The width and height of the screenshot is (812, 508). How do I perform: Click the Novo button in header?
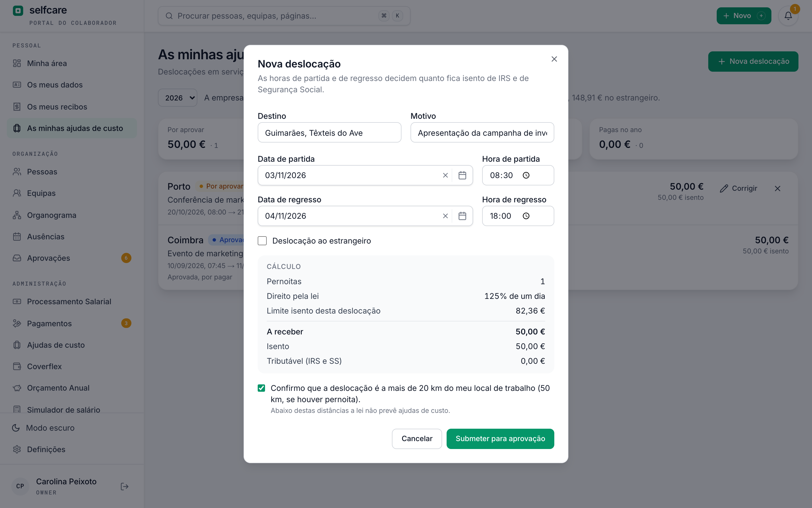pyautogui.click(x=743, y=16)
